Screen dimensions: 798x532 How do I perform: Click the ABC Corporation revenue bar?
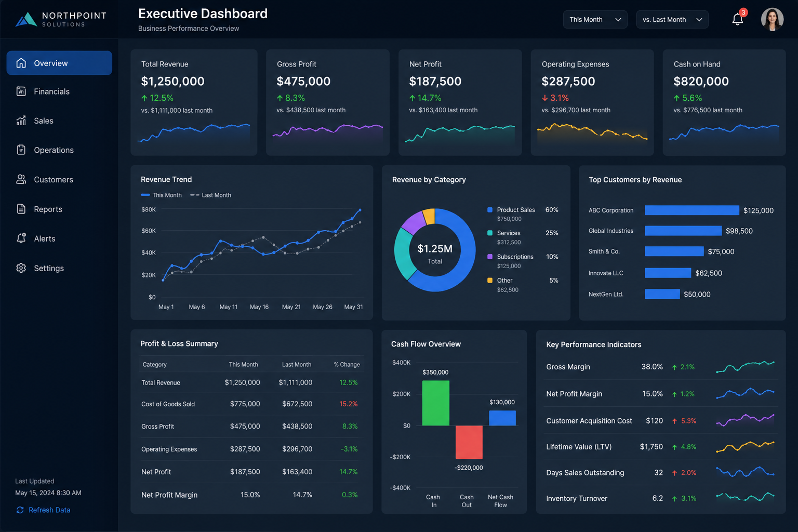coord(692,210)
